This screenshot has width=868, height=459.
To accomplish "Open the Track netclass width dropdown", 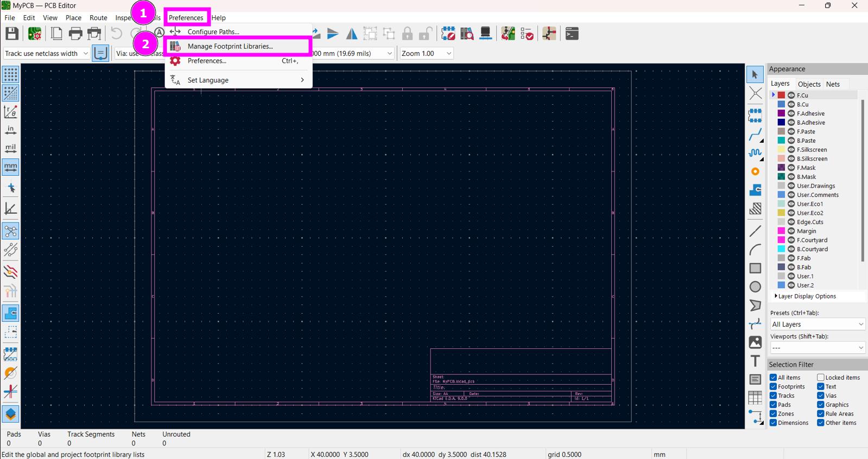I will pos(47,53).
